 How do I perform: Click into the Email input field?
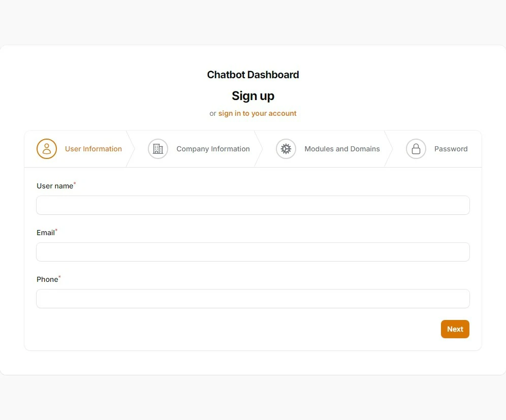[x=252, y=252]
